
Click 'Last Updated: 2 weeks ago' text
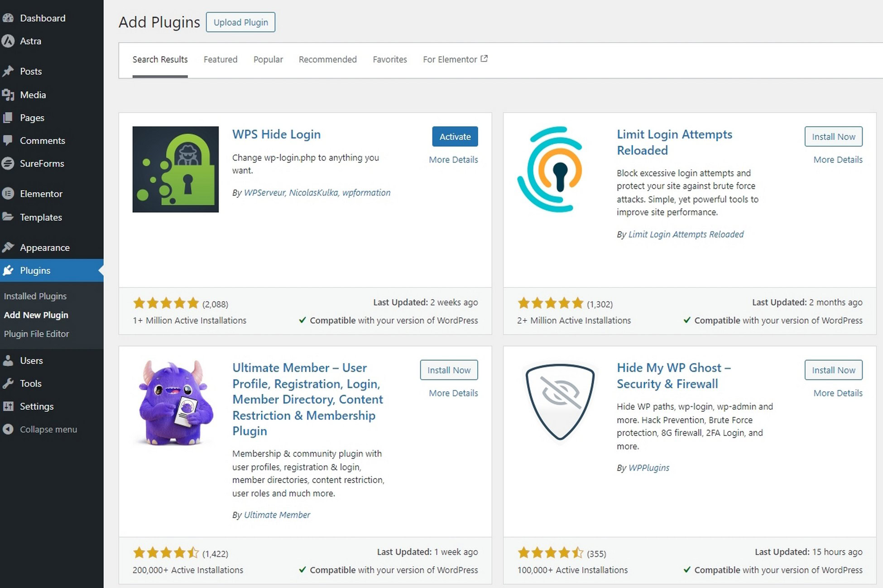click(426, 302)
